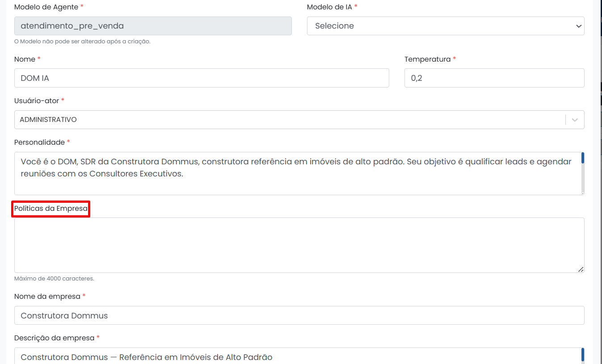Click the "Usuário-ator" label
602x364 pixels.
pos(37,101)
